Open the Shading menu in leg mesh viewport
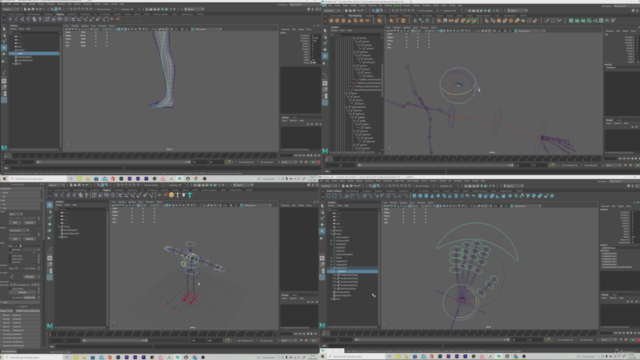Image resolution: width=640 pixels, height=360 pixels. pos(75,26)
